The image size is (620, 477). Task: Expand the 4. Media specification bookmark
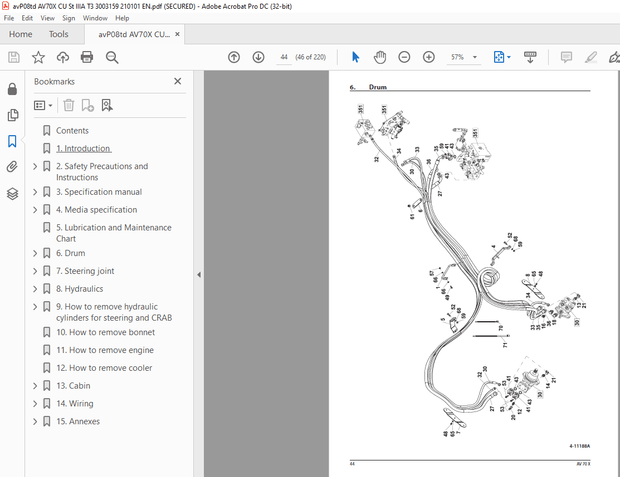point(35,210)
